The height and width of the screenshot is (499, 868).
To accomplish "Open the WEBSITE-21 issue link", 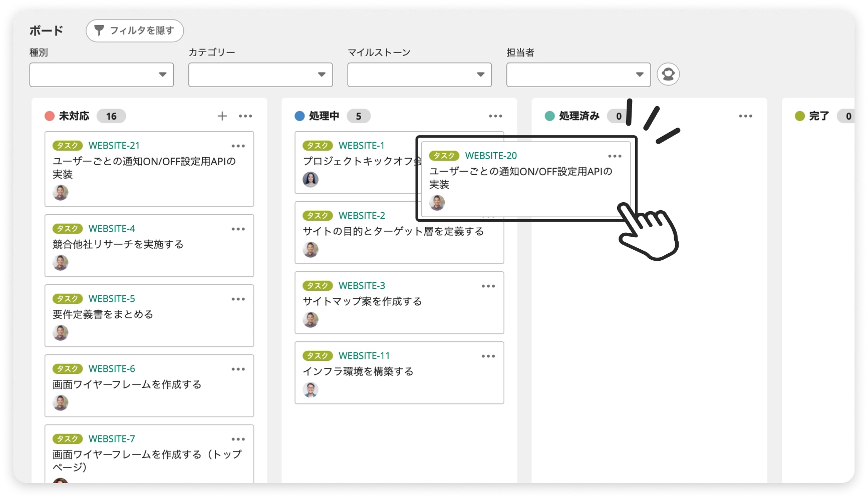I will coord(114,146).
